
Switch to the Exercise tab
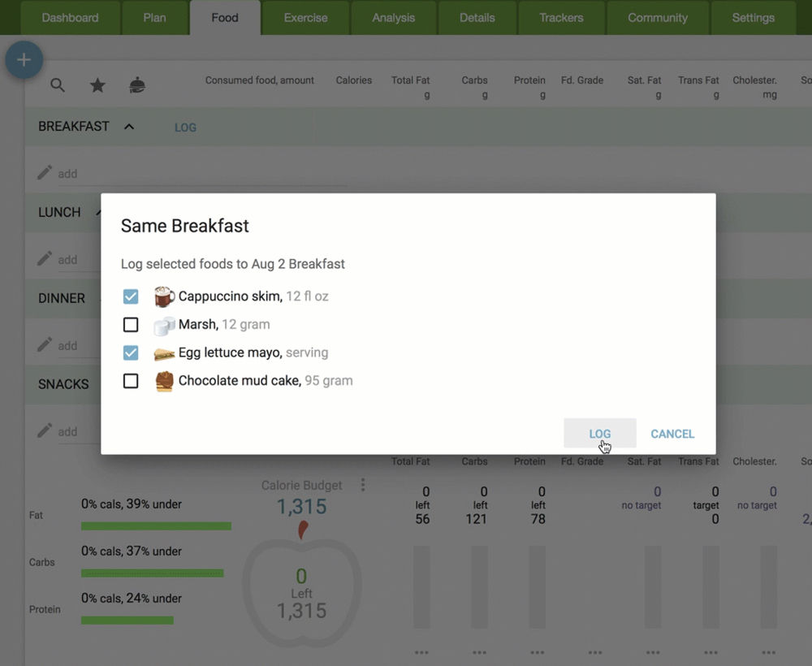(x=305, y=18)
